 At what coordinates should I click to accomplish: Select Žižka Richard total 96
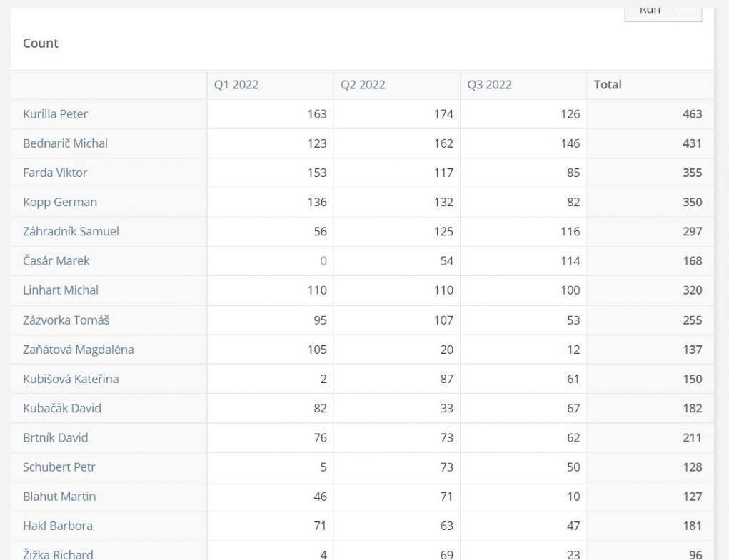point(695,554)
